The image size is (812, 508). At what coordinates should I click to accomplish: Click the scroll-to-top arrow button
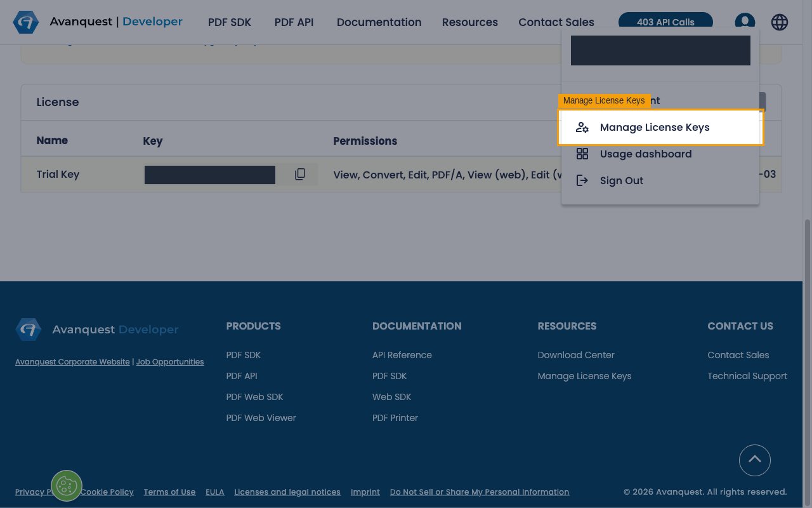[x=755, y=460]
